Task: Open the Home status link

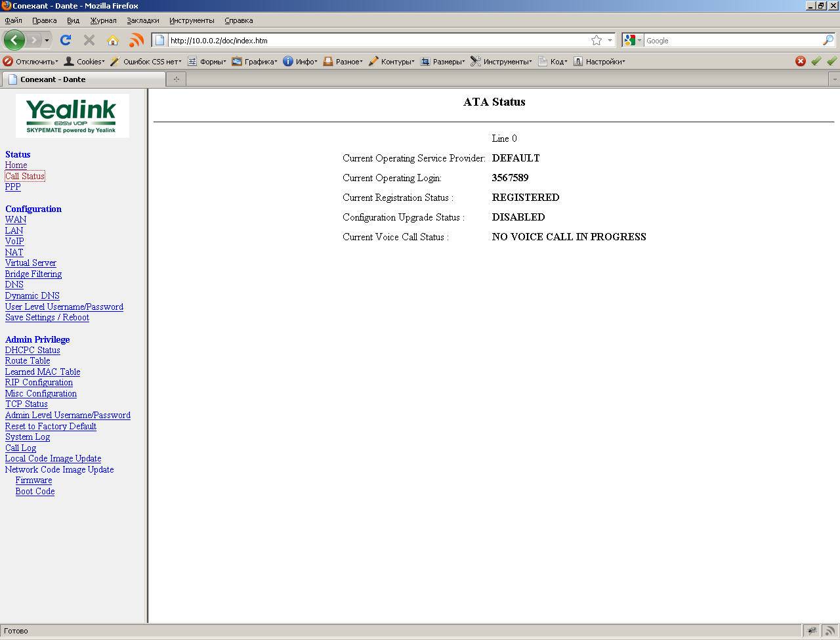Action: 16,165
